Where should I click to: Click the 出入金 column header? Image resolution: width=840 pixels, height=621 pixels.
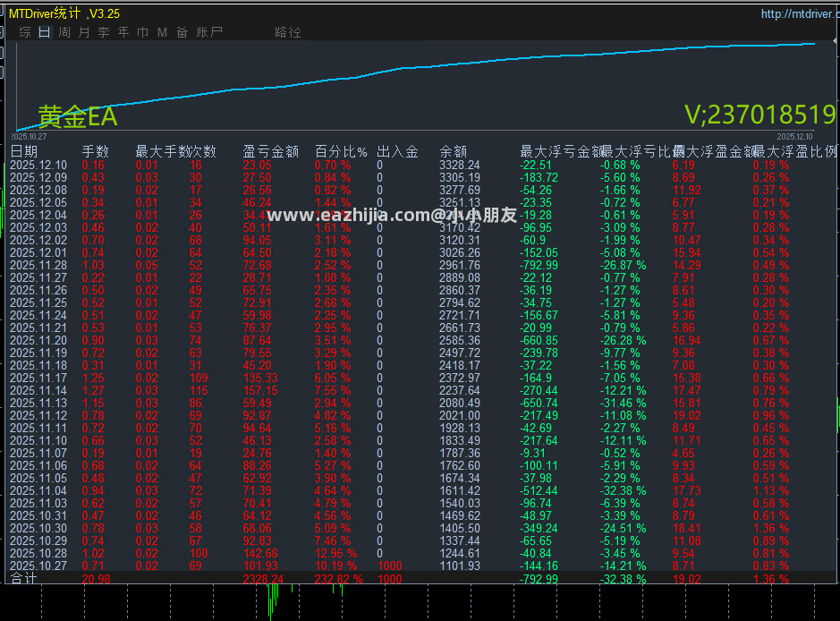[397, 151]
